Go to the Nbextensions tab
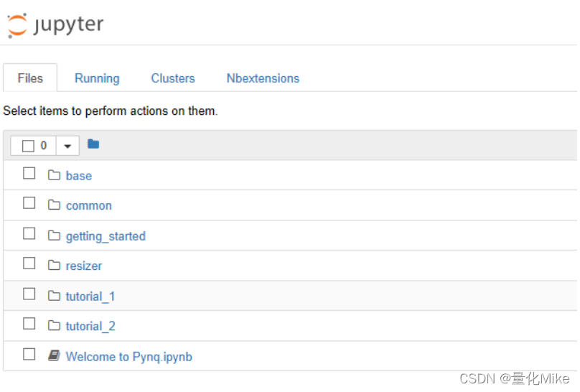Viewport: 580px width, 392px height. (x=263, y=78)
